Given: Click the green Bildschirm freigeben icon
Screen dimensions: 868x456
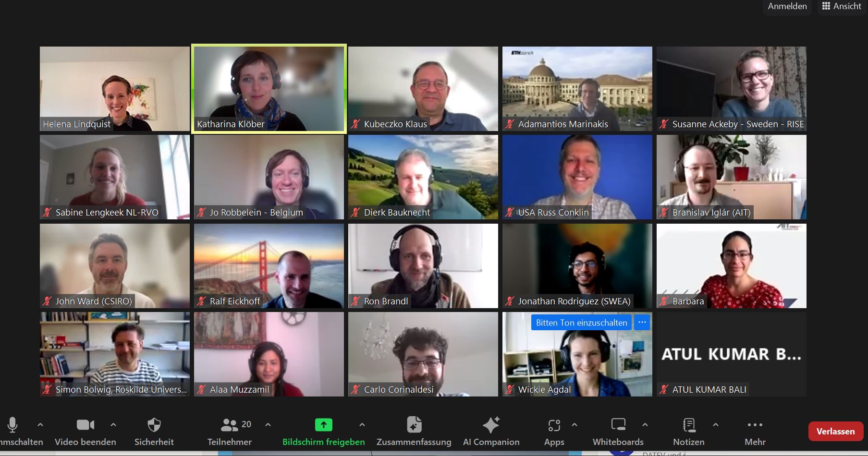Looking at the screenshot, I should pos(323,425).
